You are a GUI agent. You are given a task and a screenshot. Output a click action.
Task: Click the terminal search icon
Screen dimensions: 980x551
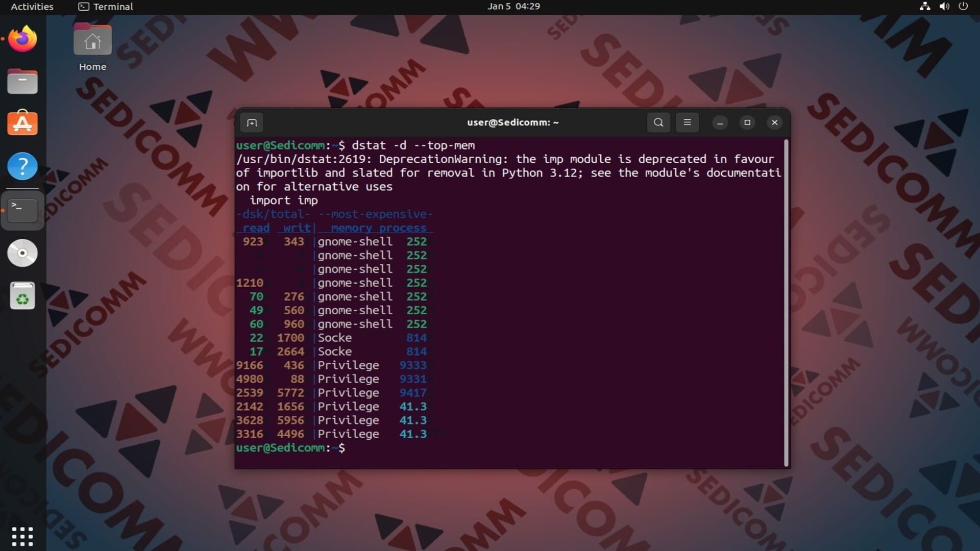[x=658, y=122]
